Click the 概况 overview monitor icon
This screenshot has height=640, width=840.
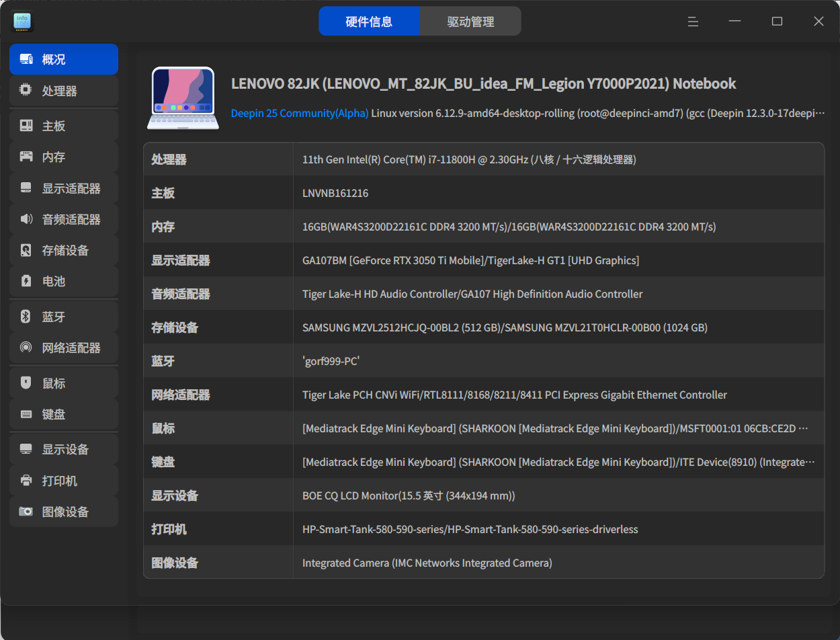[x=26, y=59]
